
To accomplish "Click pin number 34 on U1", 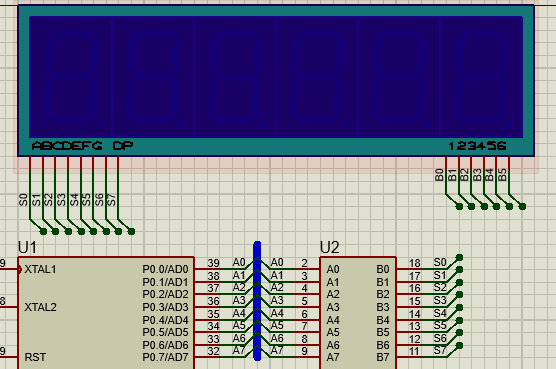I will coord(213,326).
